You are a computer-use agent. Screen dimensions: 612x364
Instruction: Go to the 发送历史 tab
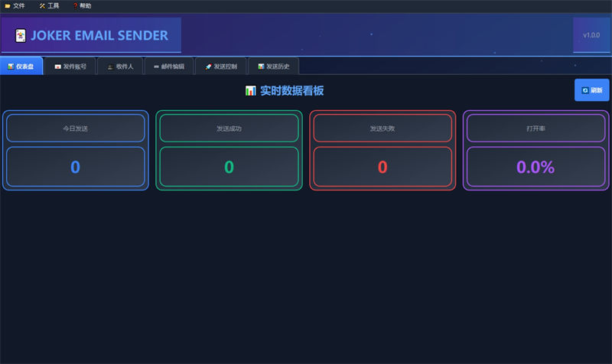274,67
